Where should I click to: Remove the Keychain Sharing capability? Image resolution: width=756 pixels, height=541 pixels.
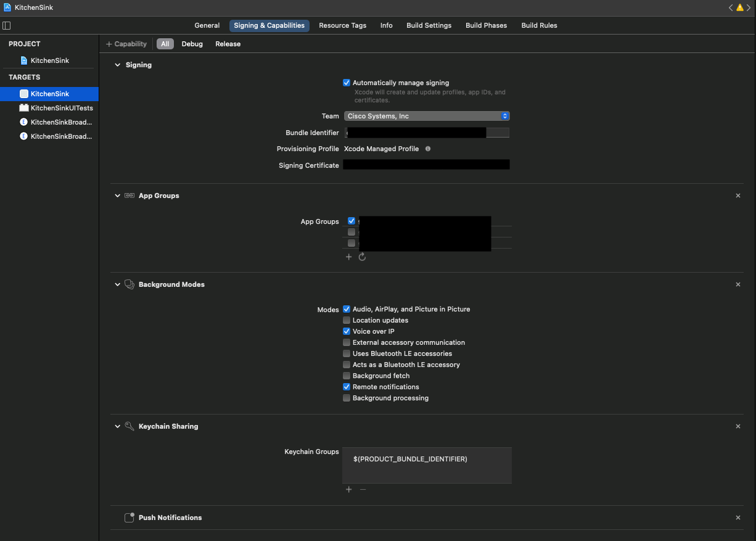pos(738,426)
